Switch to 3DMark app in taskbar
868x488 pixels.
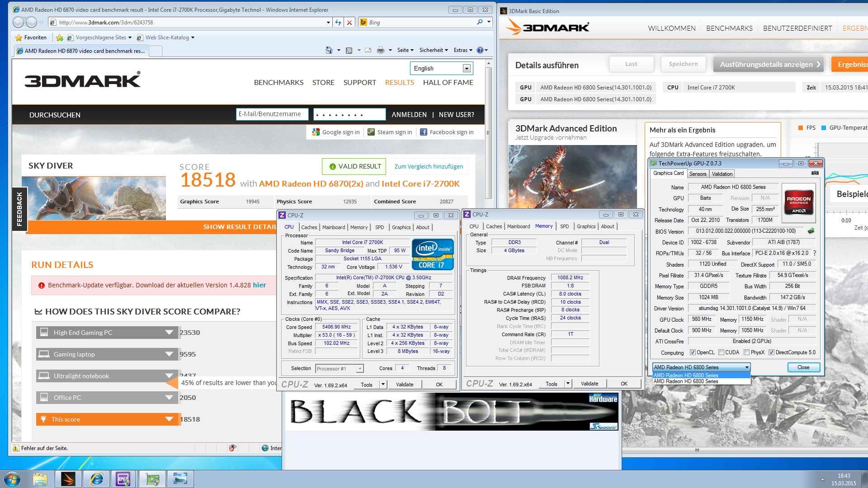coord(68,479)
